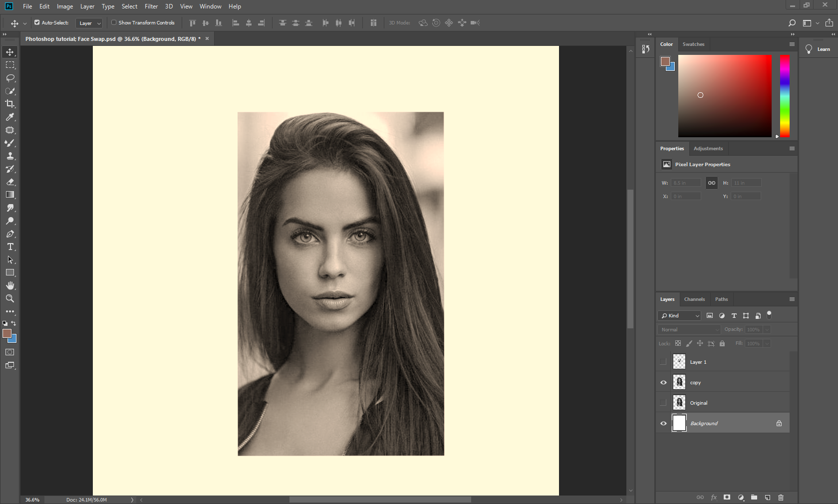Click the Delete layer trash icon
The height and width of the screenshot is (504, 838).
pos(781,498)
